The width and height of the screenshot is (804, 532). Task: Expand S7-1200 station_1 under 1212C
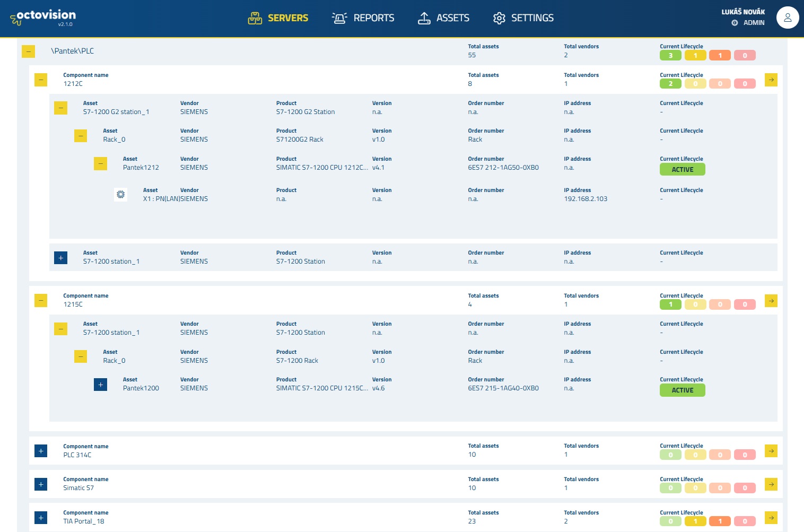(x=60, y=258)
